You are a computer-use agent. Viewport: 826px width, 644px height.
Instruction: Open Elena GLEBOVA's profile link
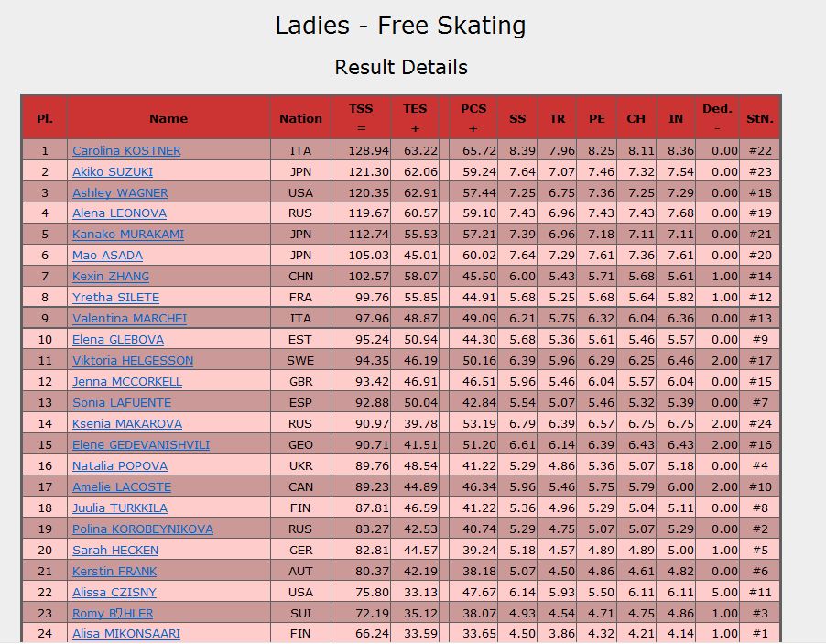pos(118,340)
